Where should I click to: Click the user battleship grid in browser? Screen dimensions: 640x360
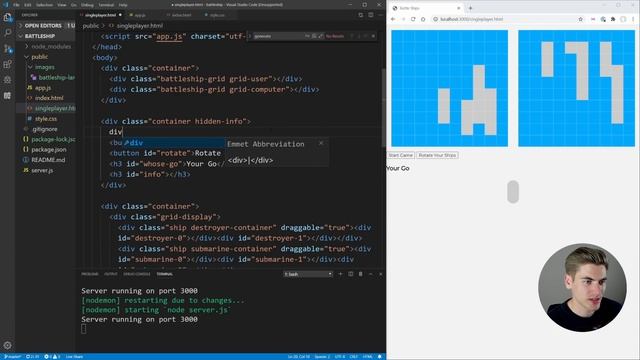(449, 88)
